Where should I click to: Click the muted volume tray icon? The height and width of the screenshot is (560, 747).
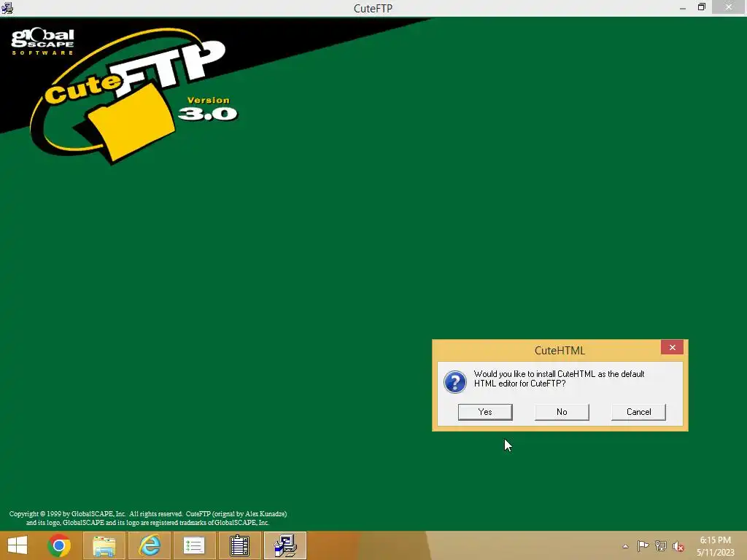click(x=678, y=546)
